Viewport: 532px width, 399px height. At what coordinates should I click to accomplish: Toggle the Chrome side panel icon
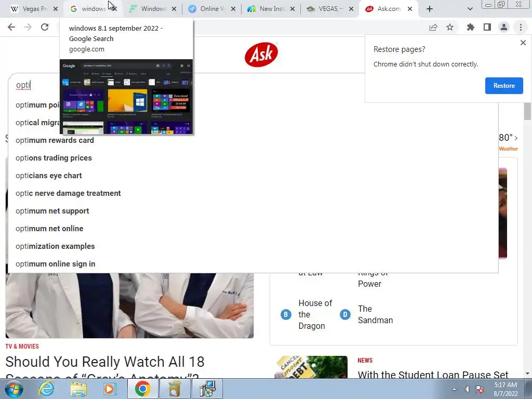[487, 27]
